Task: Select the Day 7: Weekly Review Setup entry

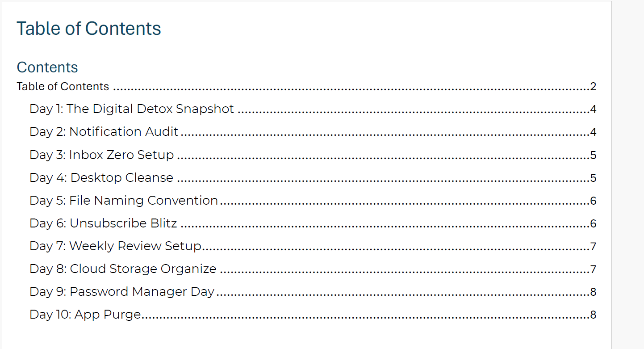Action: pyautogui.click(x=116, y=246)
